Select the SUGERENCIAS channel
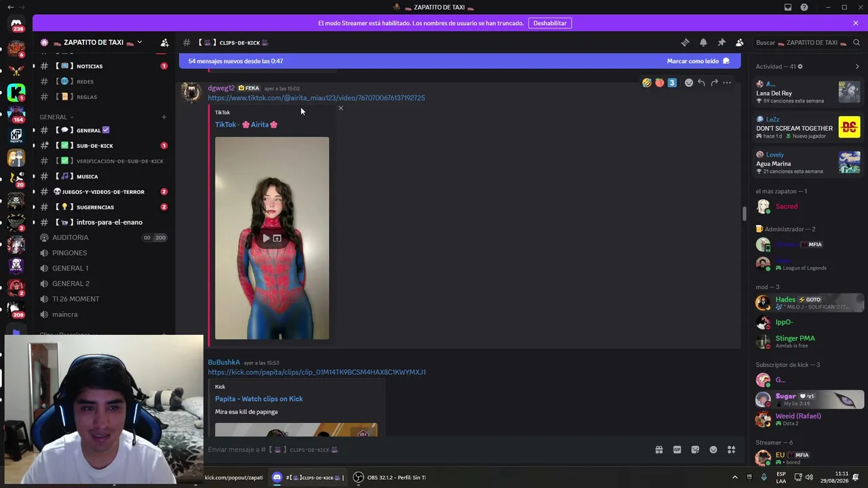The width and height of the screenshot is (868, 488). (104, 207)
